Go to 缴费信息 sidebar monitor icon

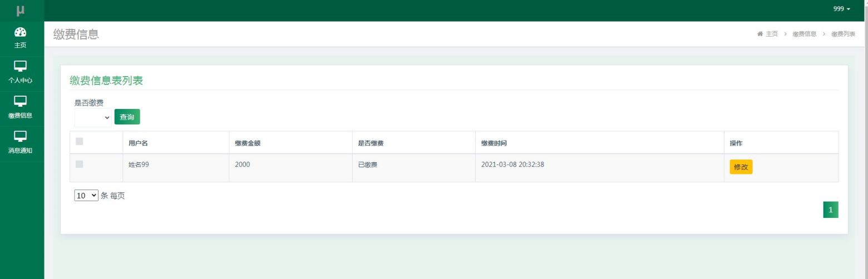click(21, 101)
